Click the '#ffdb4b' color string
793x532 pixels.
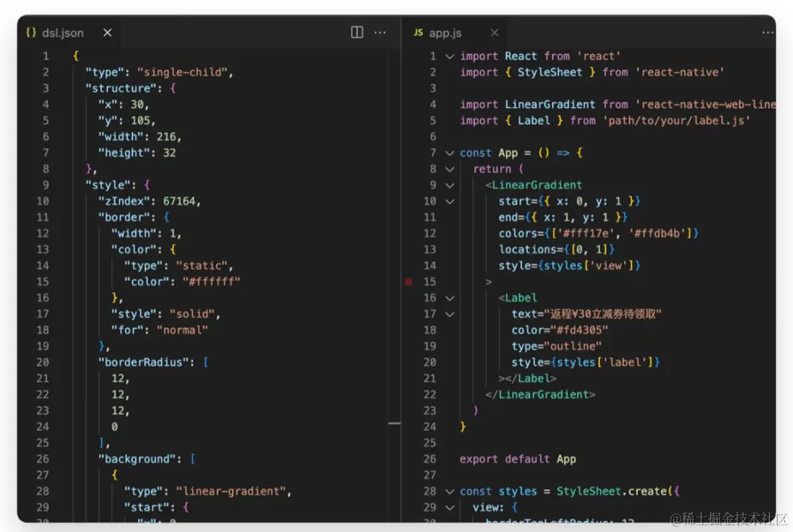coord(657,233)
